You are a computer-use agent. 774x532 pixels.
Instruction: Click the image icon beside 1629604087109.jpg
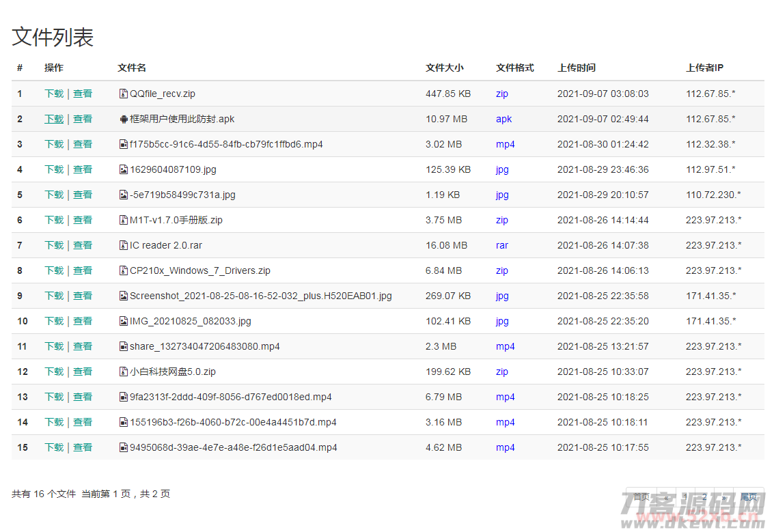point(124,169)
